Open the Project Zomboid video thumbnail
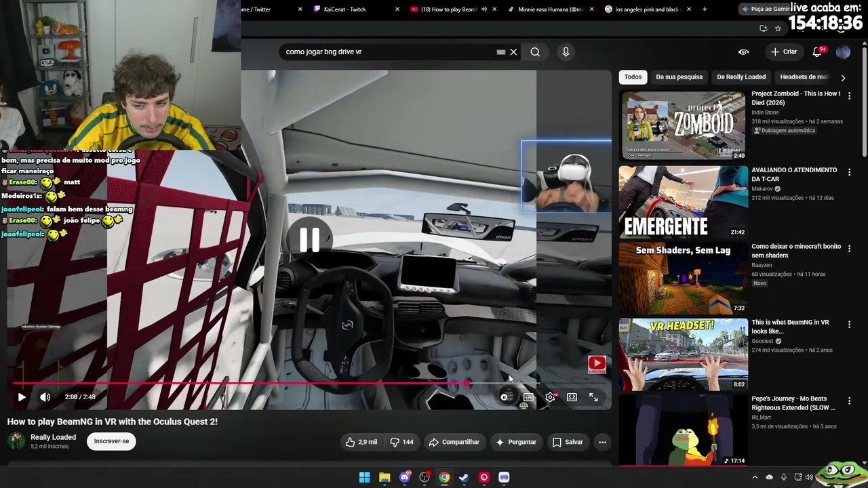868x488 pixels. tap(683, 126)
